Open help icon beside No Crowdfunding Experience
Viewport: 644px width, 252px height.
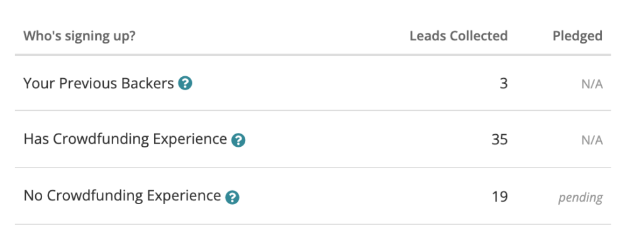pyautogui.click(x=232, y=197)
